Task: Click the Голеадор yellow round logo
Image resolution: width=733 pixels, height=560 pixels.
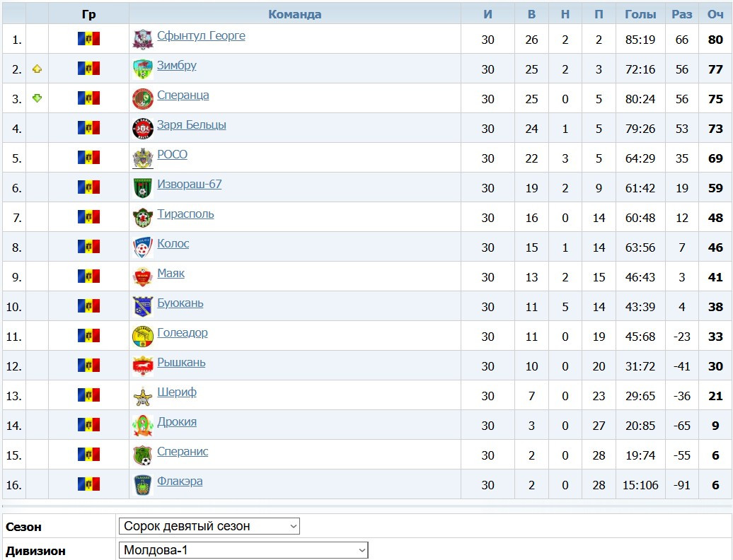Action: [143, 337]
